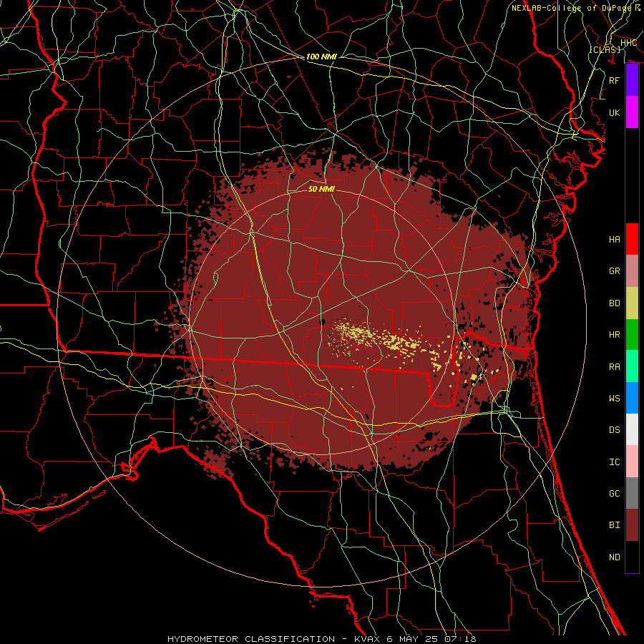Click the "HYDROMETEOR CLASSIFICATION" title text

(x=251, y=639)
